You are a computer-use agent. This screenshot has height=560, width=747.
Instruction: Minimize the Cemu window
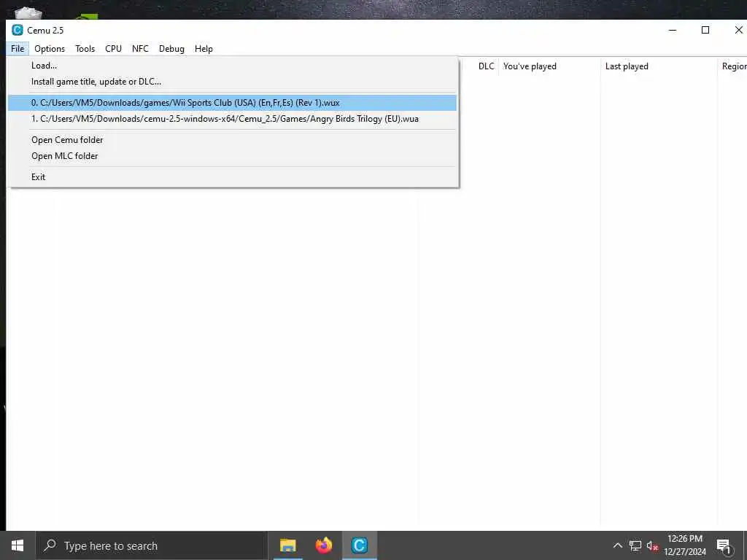[673, 30]
